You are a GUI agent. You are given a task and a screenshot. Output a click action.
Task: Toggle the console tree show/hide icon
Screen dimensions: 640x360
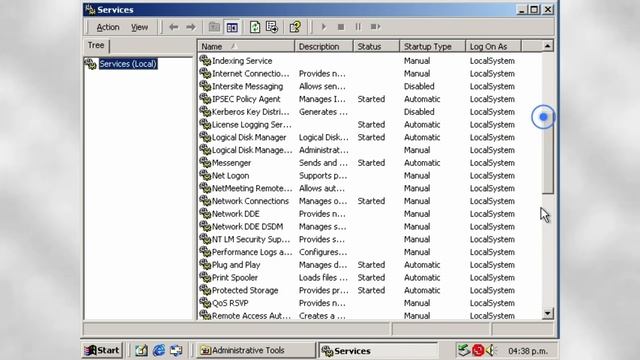232,27
